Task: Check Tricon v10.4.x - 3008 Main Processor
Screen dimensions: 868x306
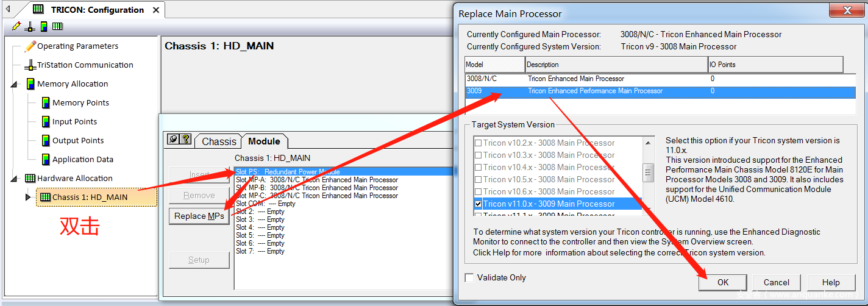Action: 478,167
